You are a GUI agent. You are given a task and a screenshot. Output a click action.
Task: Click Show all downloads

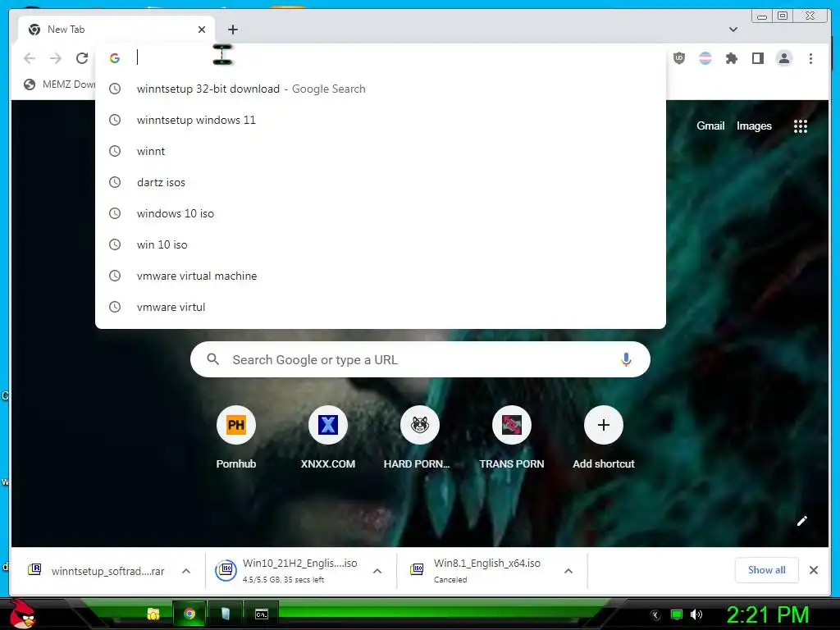pos(767,570)
